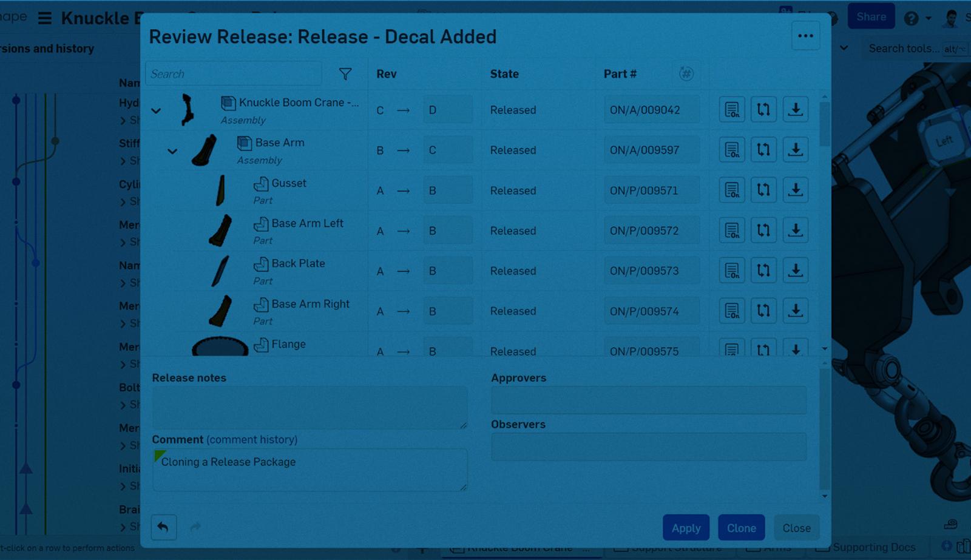Open the help menu dropdown
The width and height of the screenshot is (971, 560).
(x=916, y=18)
